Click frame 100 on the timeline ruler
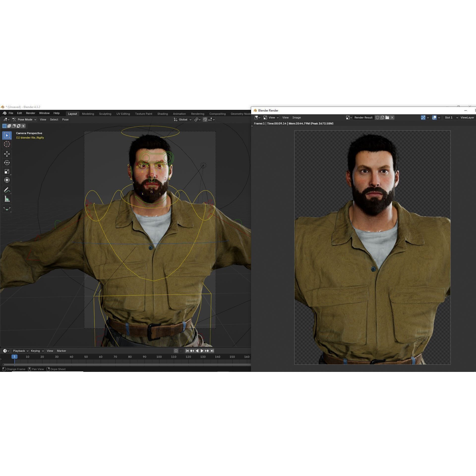The image size is (476, 476). click(x=159, y=357)
